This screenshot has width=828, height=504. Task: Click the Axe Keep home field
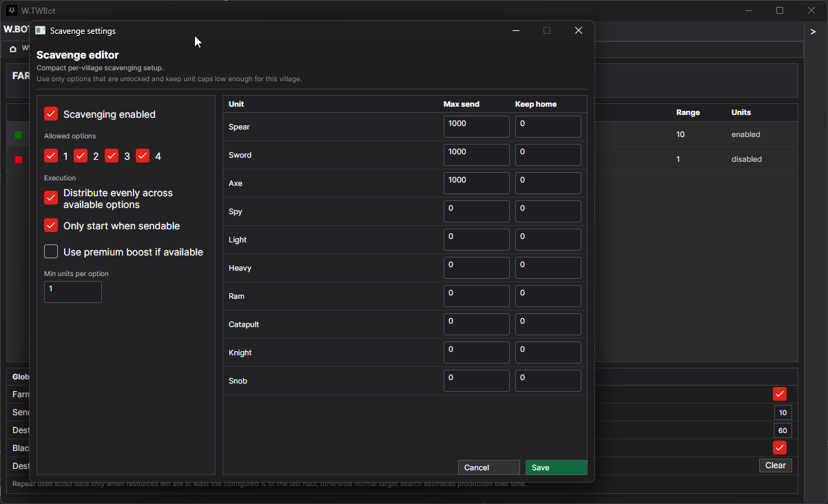(x=548, y=183)
